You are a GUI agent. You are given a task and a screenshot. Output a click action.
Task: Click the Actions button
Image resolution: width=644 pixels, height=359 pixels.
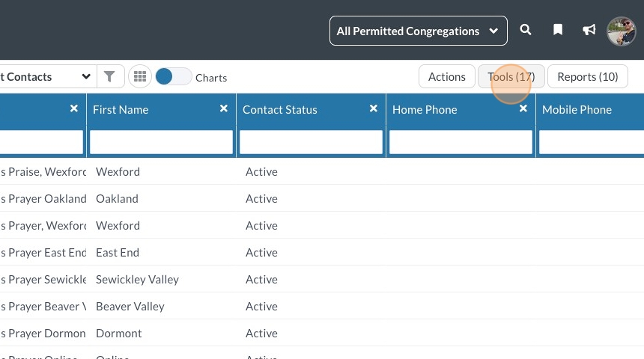[447, 76]
